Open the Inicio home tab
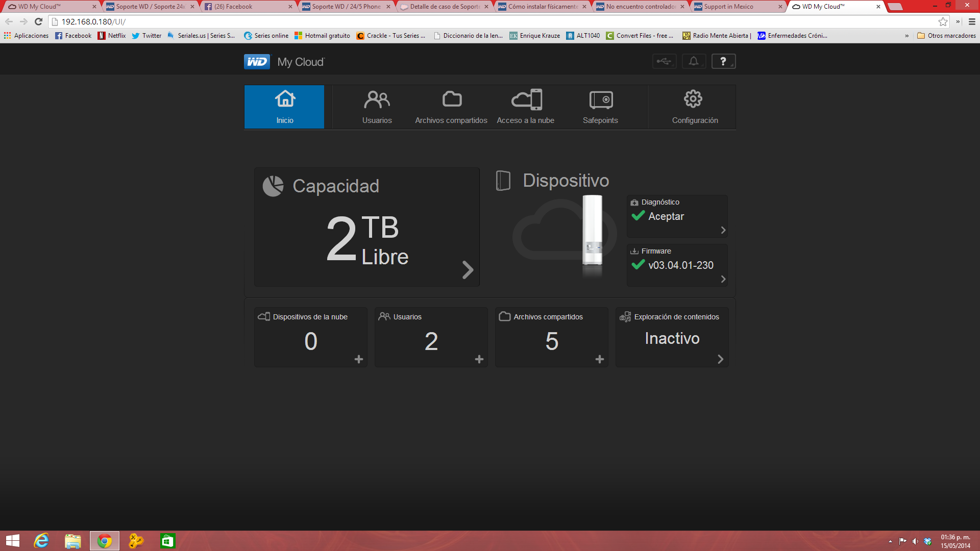This screenshot has width=980, height=551. (284, 107)
